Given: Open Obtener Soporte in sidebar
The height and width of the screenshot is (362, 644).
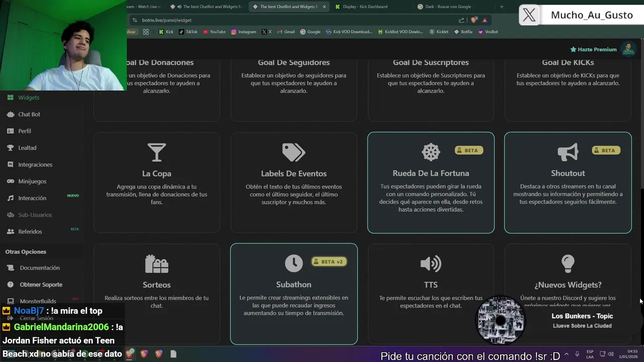Looking at the screenshot, I should (x=41, y=285).
